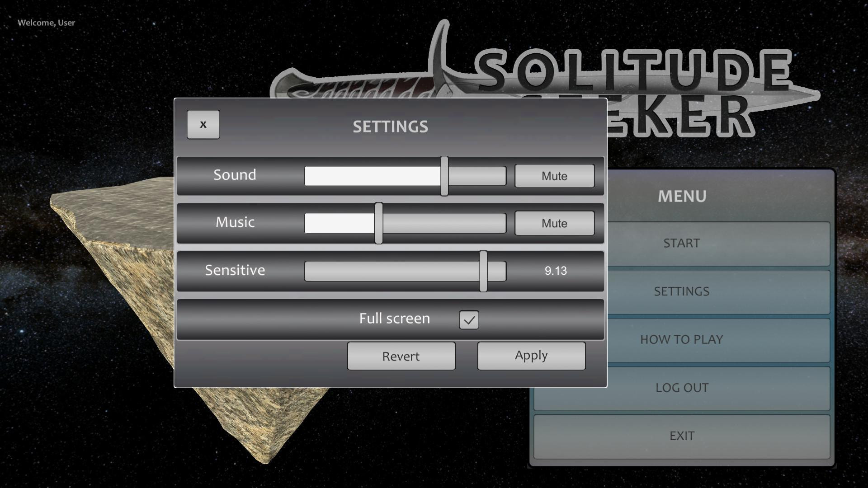
Task: Exit the game via menu
Action: 682,437
